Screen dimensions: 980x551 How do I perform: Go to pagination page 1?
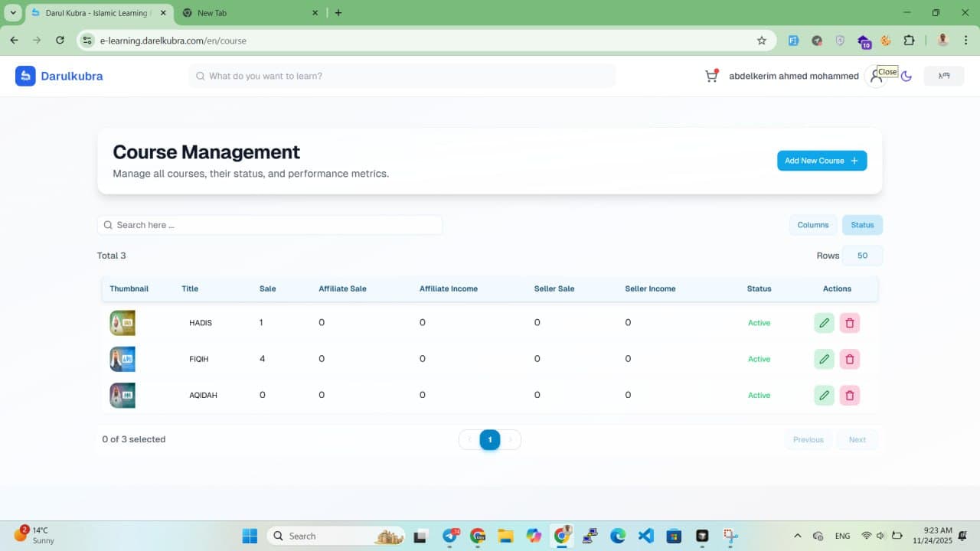tap(490, 439)
